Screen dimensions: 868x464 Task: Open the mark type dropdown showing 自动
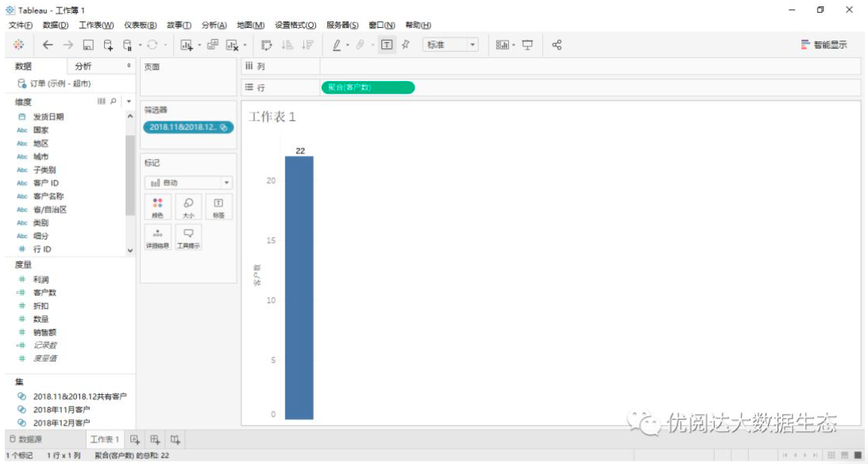pos(188,183)
